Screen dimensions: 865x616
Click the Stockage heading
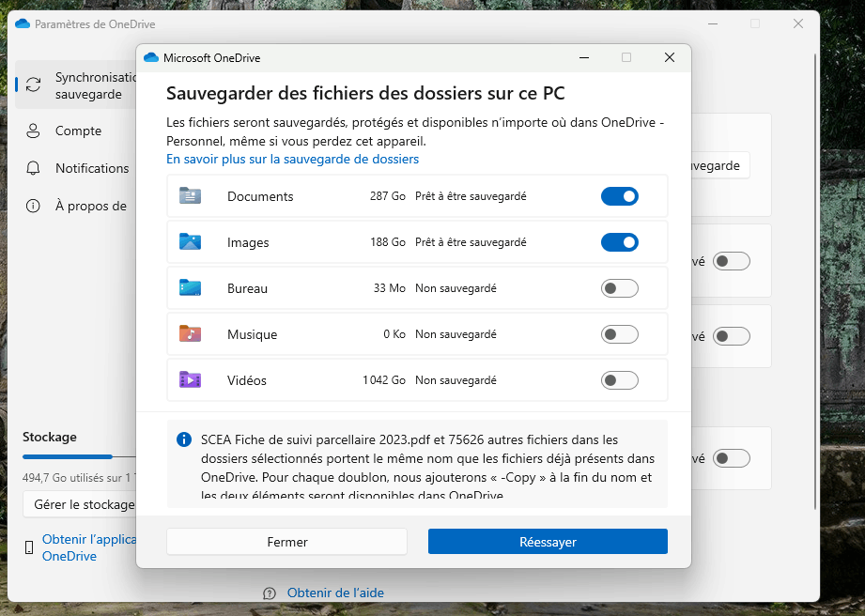tap(50, 437)
